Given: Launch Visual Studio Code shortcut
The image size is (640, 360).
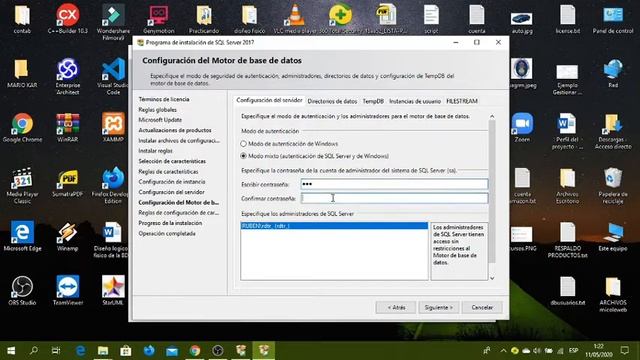Looking at the screenshot, I should pyautogui.click(x=113, y=76).
